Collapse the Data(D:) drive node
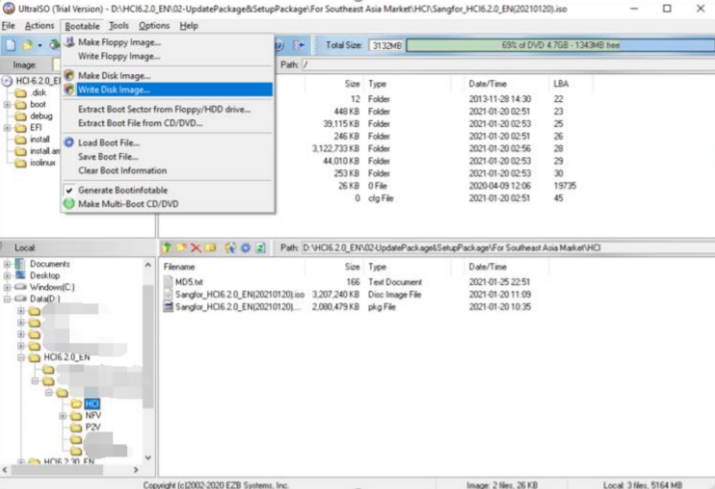The image size is (715, 489). [7, 299]
